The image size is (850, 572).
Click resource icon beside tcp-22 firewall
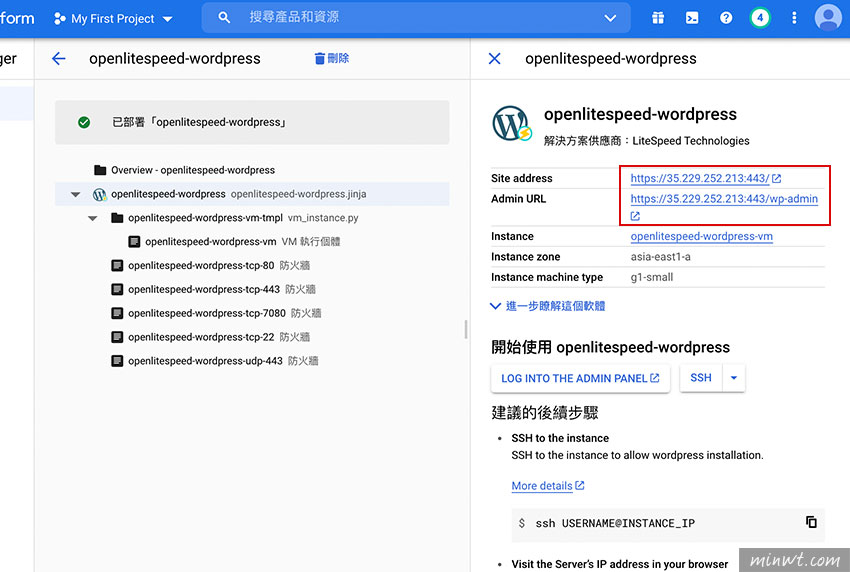pos(117,337)
